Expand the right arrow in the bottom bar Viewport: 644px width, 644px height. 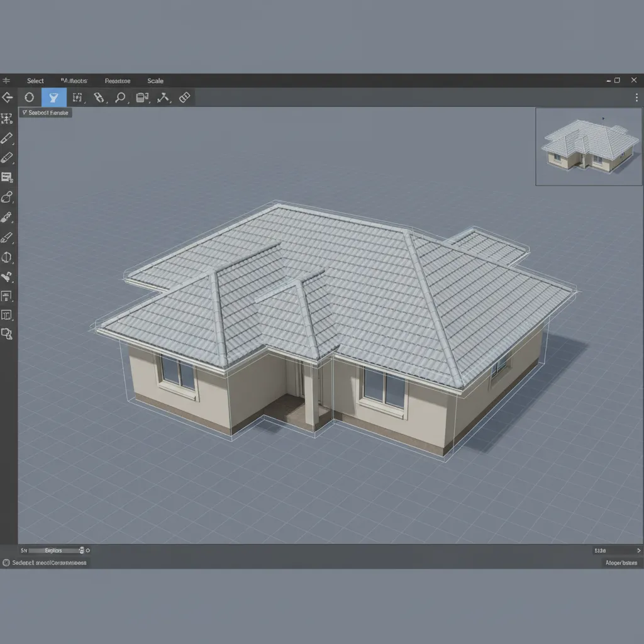pyautogui.click(x=639, y=550)
